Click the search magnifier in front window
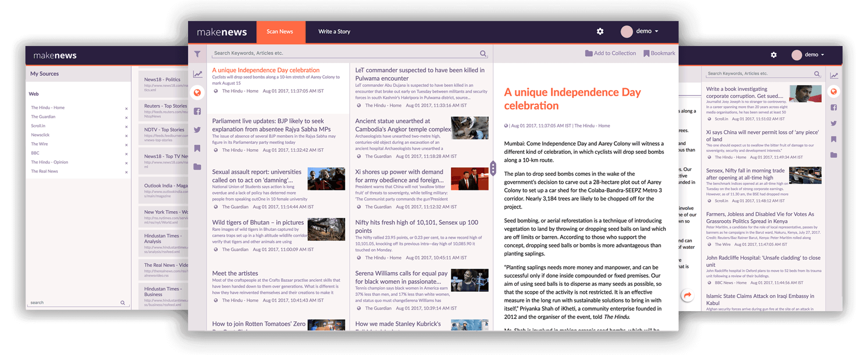Viewport: 868px width, 355px height. click(x=483, y=53)
